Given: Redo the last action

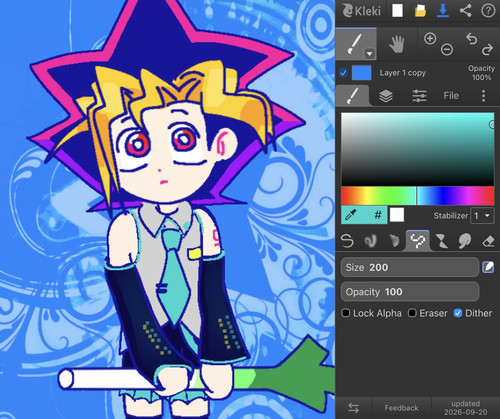Looking at the screenshot, I should [487, 50].
